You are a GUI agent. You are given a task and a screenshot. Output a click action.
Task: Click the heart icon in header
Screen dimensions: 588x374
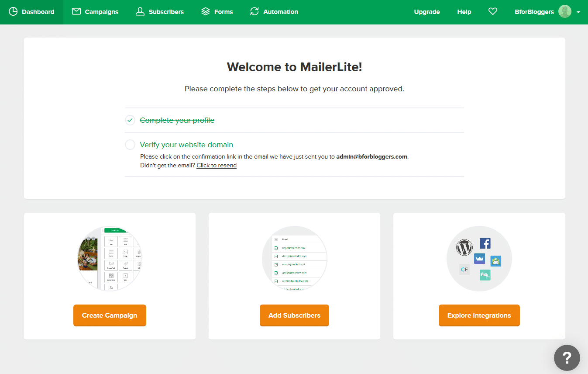pyautogui.click(x=493, y=12)
